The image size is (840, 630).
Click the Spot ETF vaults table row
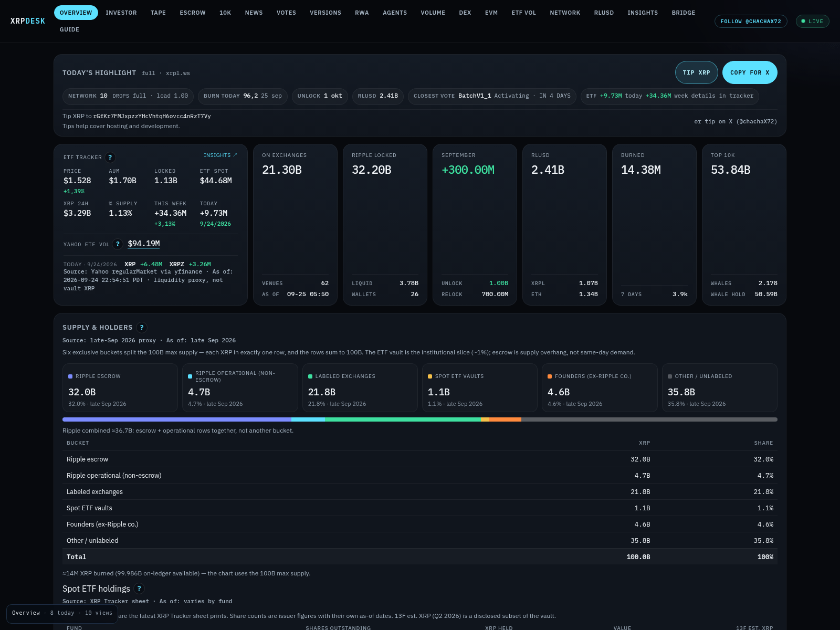(420, 508)
